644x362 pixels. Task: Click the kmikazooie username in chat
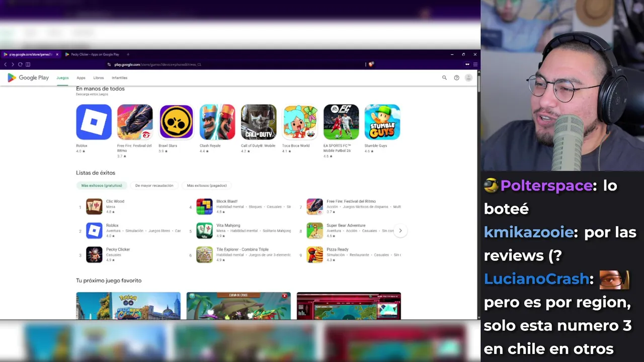(529, 232)
